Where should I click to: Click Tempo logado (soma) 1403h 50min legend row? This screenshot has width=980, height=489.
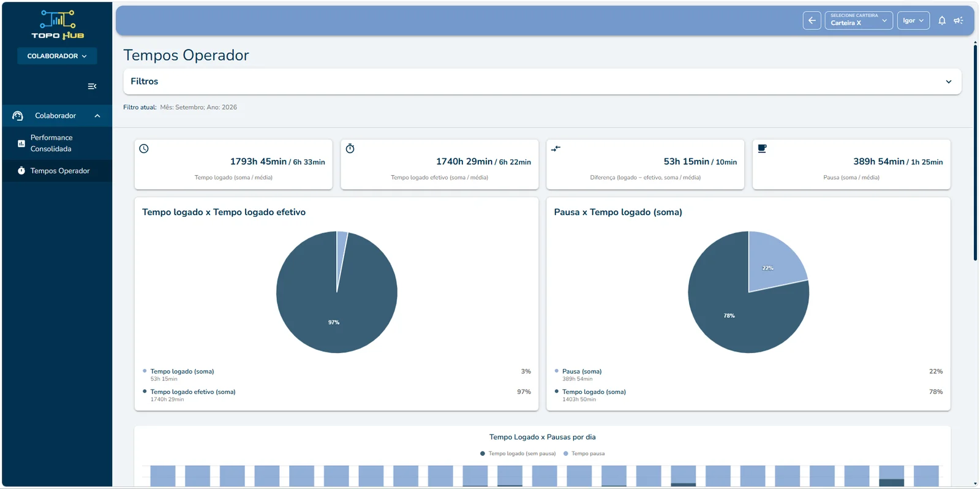(748, 395)
